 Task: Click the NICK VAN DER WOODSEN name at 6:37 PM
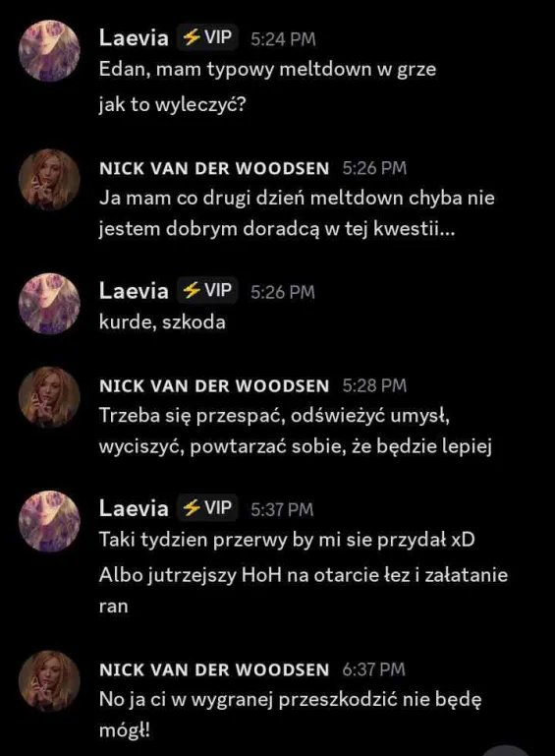click(214, 669)
